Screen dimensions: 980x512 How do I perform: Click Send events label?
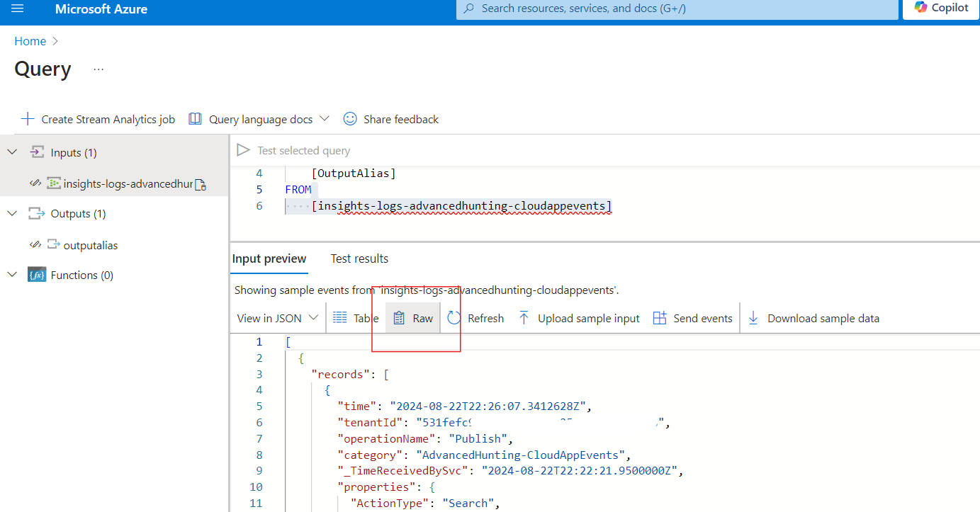[703, 319]
